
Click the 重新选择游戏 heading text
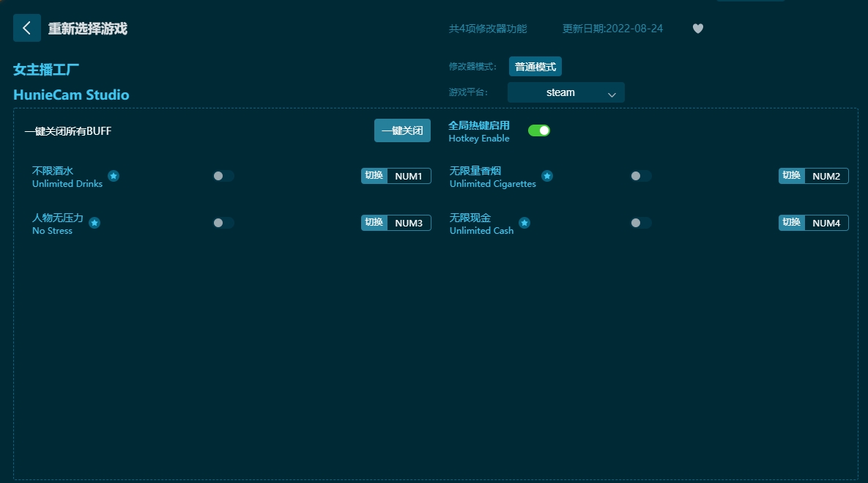[x=87, y=29]
